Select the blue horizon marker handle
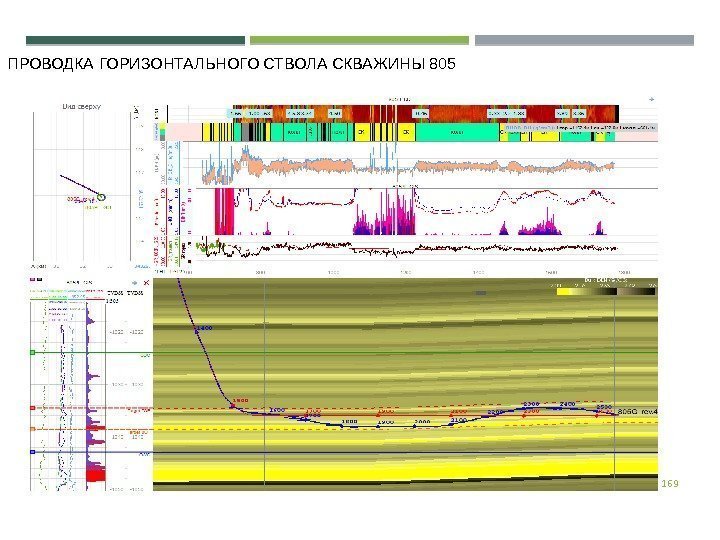 [x=33, y=452]
